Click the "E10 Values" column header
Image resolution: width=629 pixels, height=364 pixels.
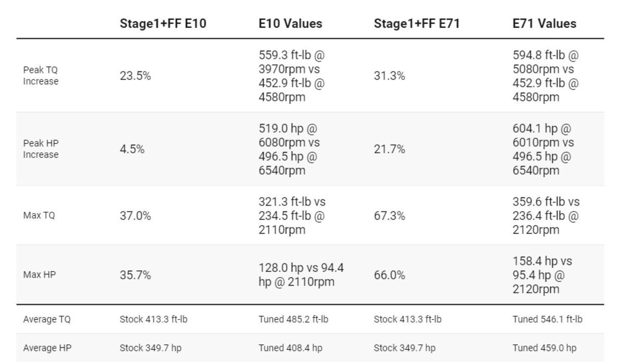click(290, 23)
